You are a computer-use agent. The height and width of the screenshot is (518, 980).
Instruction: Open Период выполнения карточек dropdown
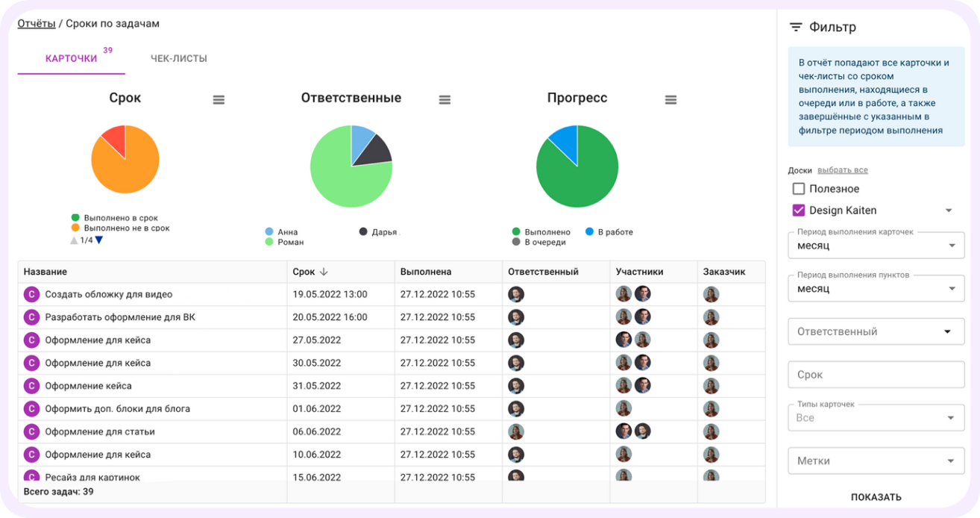click(x=876, y=246)
